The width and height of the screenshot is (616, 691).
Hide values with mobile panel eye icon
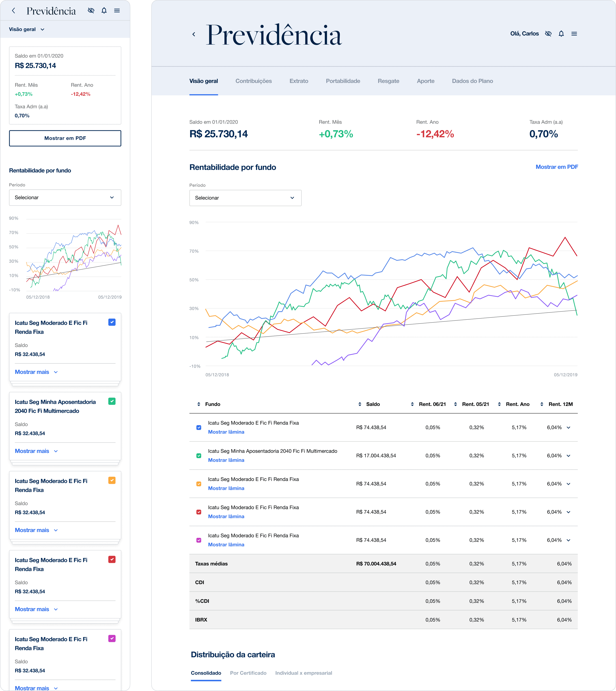(91, 11)
